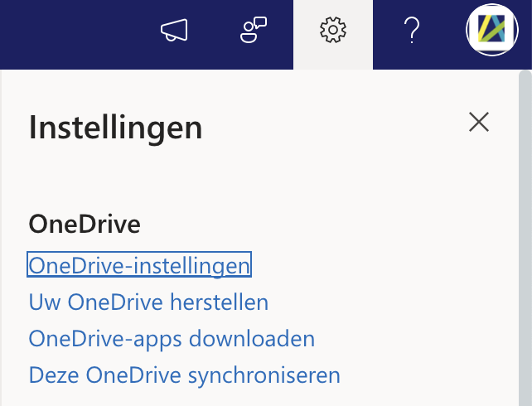Start syncing this OneDrive
Image resolution: width=532 pixels, height=406 pixels.
click(184, 375)
